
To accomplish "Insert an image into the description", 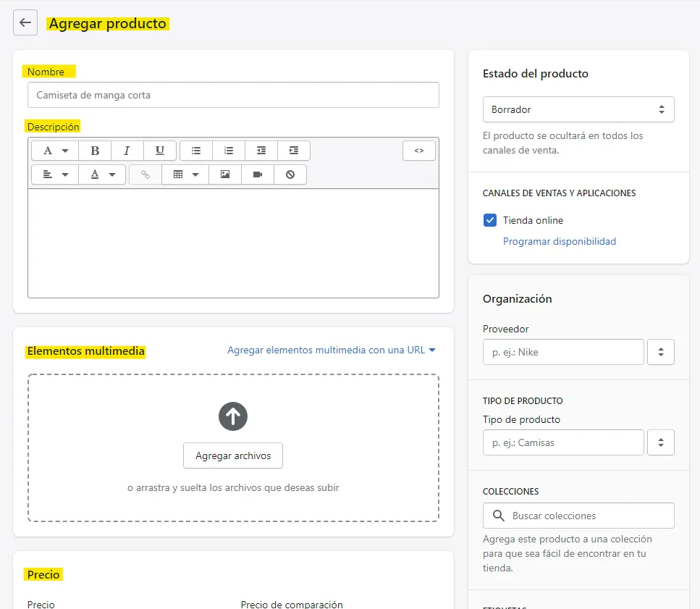I will tap(224, 174).
